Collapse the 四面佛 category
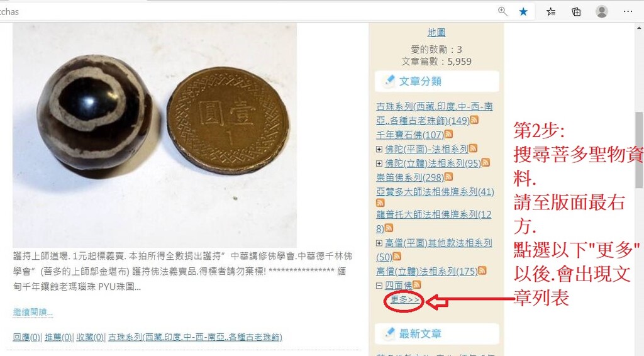This screenshot has height=356, width=644. [x=379, y=286]
